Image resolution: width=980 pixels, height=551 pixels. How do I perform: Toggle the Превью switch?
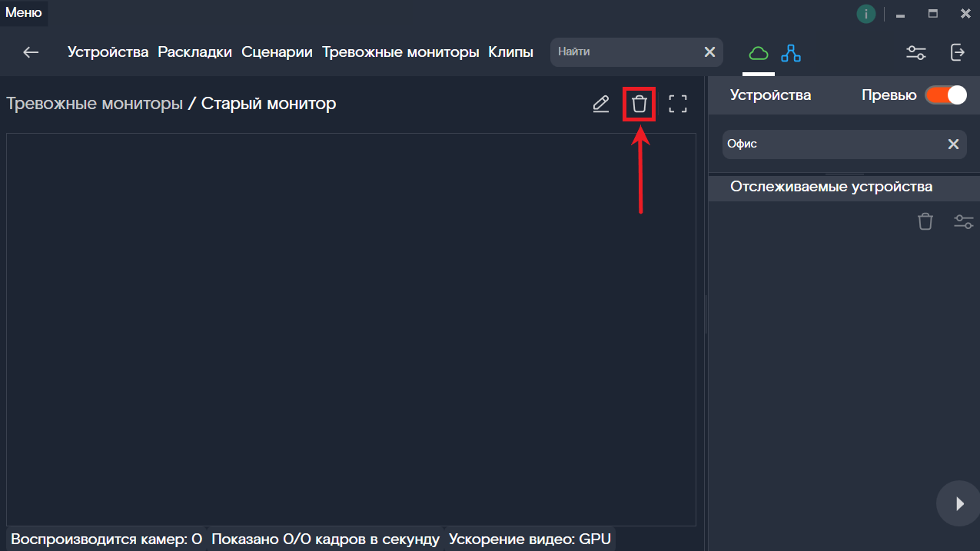click(945, 95)
